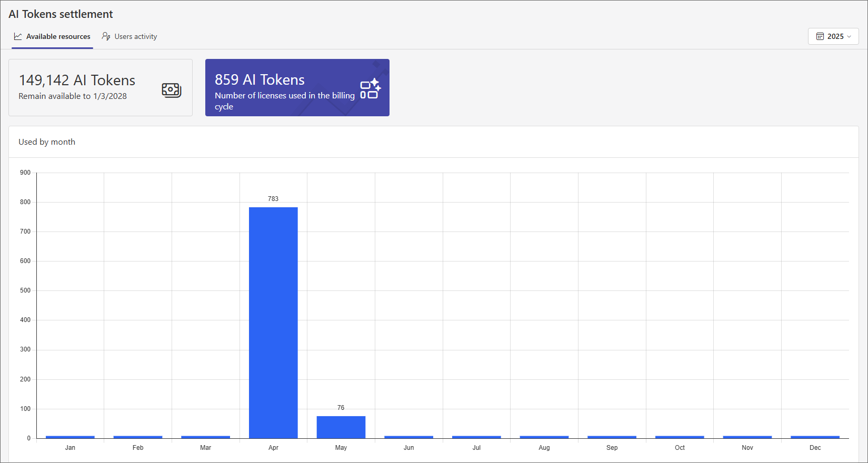Click the Nov axis label
The width and height of the screenshot is (868, 463).
pyautogui.click(x=747, y=448)
